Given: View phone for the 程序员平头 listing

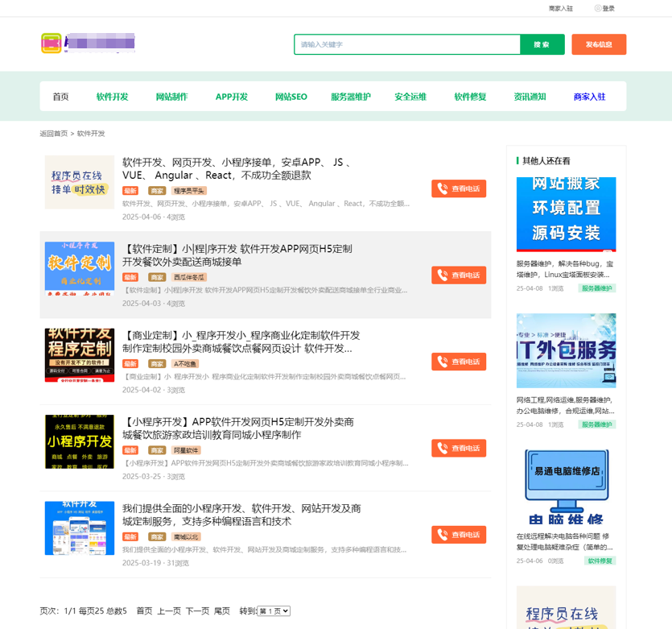Looking at the screenshot, I should point(459,188).
